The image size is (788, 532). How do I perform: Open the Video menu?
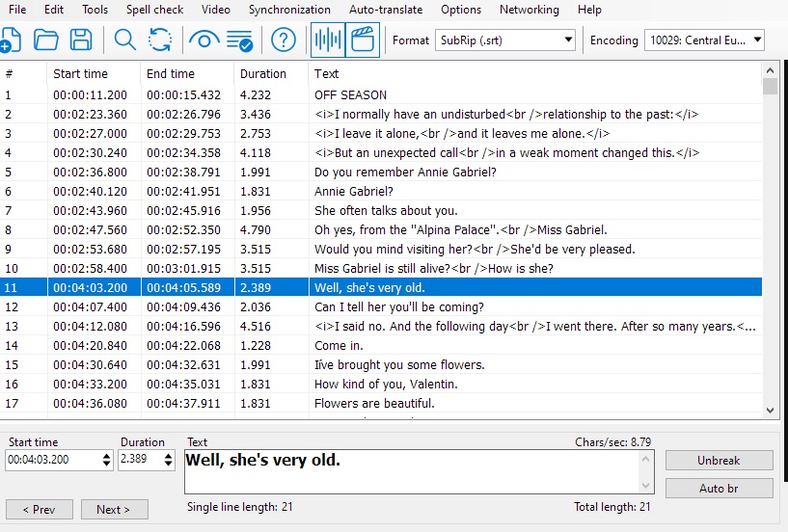(216, 10)
